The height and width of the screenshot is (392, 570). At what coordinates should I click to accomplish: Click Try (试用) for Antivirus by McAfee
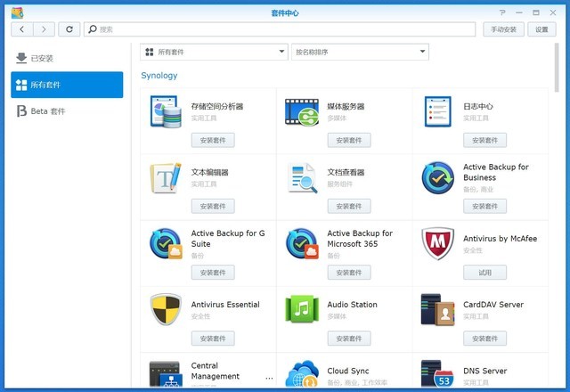pyautogui.click(x=484, y=273)
